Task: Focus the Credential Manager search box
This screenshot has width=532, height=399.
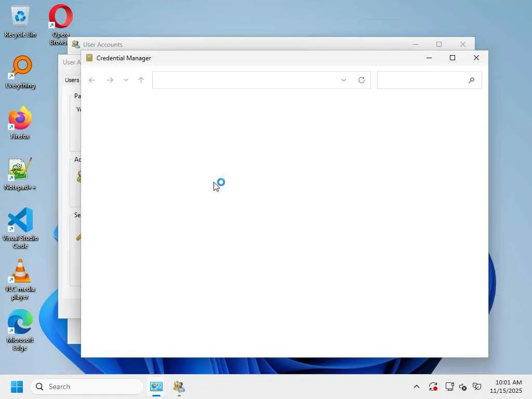Action: point(430,80)
